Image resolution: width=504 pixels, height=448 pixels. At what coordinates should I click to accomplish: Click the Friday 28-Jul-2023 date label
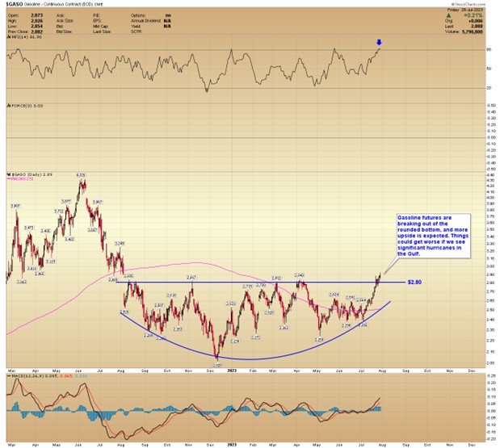tap(464, 10)
